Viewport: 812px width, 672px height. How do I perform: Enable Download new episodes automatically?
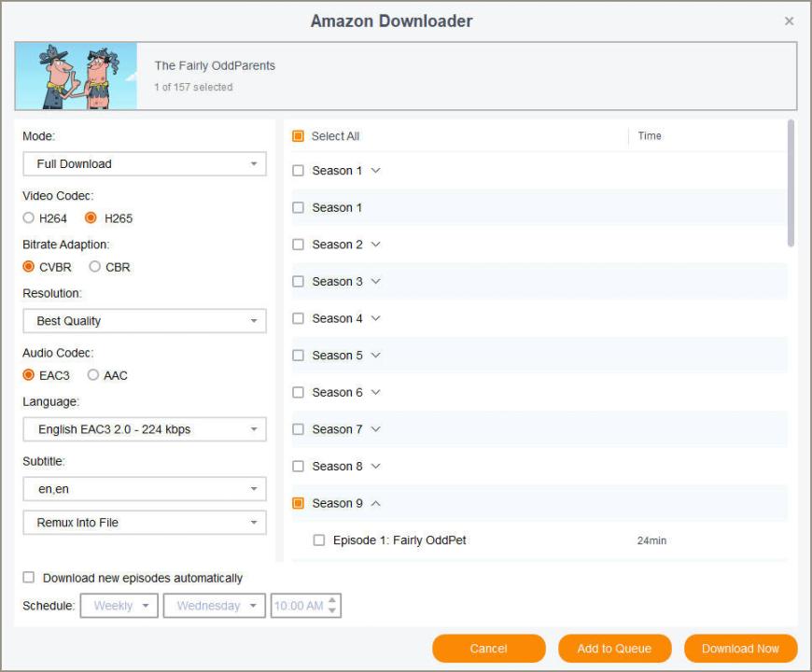pos(29,578)
